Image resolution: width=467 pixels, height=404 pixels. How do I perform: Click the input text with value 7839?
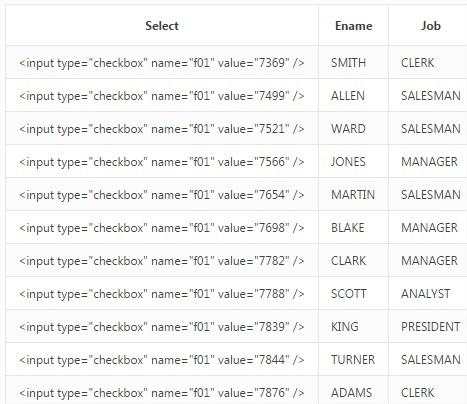(x=162, y=327)
